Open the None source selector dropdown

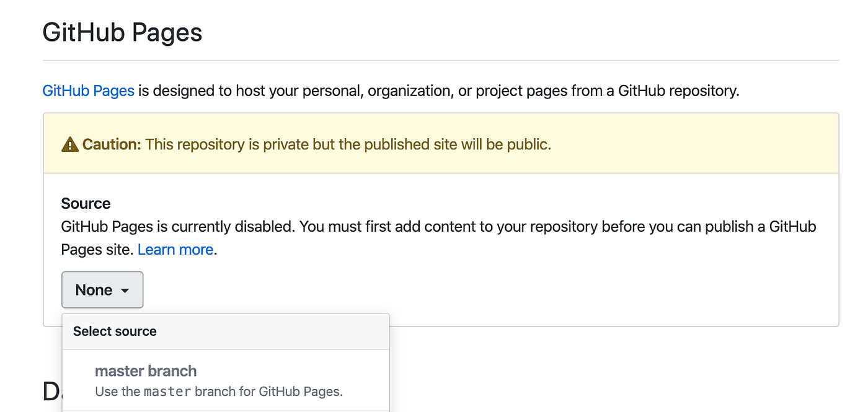pyautogui.click(x=102, y=289)
